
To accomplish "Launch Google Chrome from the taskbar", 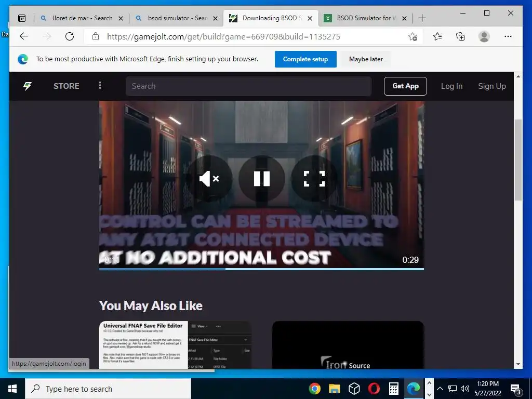I will coord(314,389).
